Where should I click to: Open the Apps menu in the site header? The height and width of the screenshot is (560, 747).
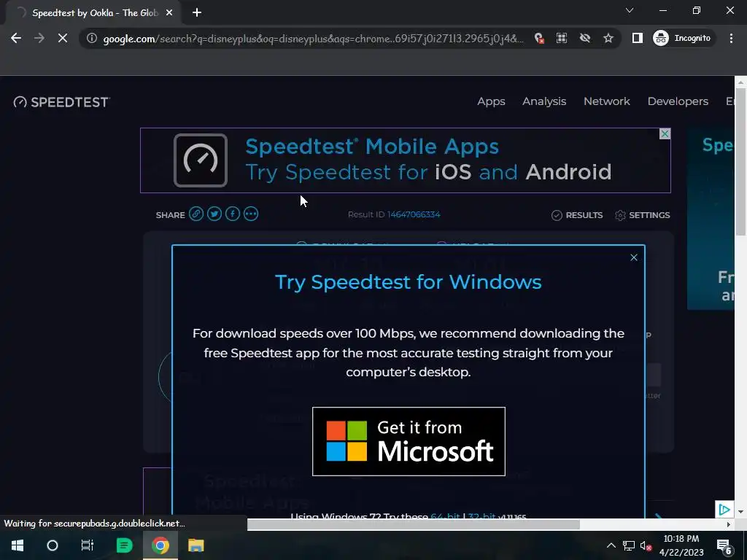point(491,101)
